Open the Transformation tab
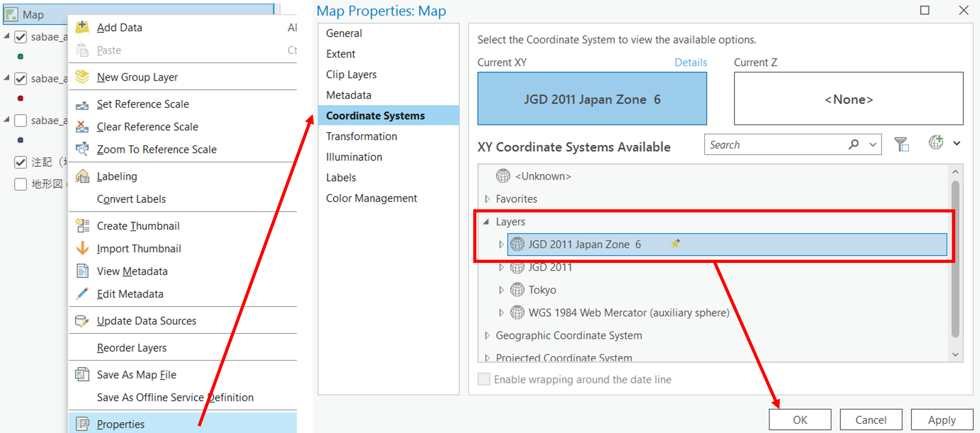This screenshot has height=433, width=980. point(389,136)
